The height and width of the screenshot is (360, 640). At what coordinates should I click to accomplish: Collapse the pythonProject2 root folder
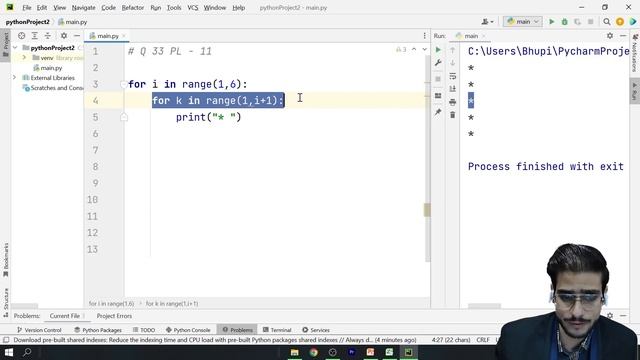pyautogui.click(x=15, y=48)
